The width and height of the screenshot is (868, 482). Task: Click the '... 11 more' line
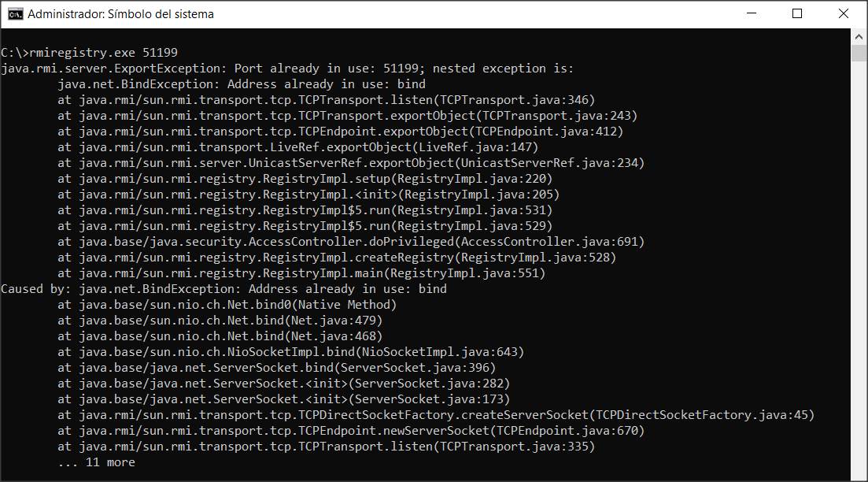point(96,462)
